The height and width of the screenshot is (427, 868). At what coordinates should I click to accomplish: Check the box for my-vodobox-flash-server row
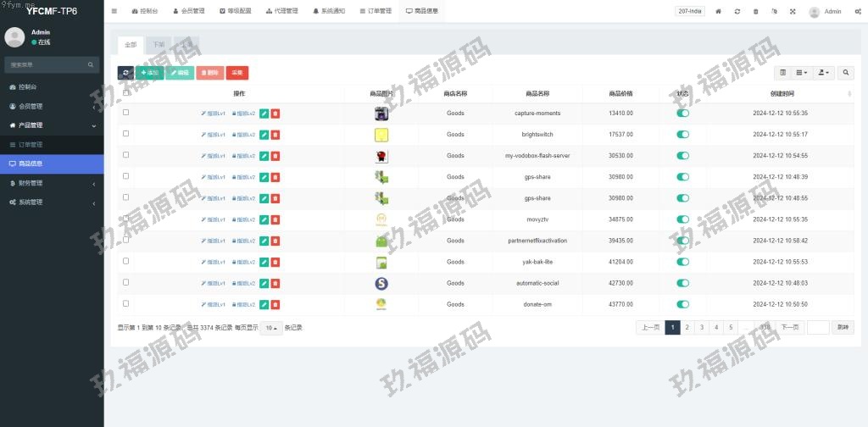pyautogui.click(x=126, y=155)
